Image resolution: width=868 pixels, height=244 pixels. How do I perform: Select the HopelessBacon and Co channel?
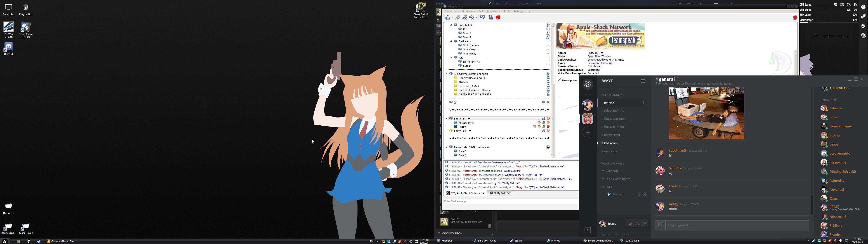pyautogui.click(x=472, y=78)
